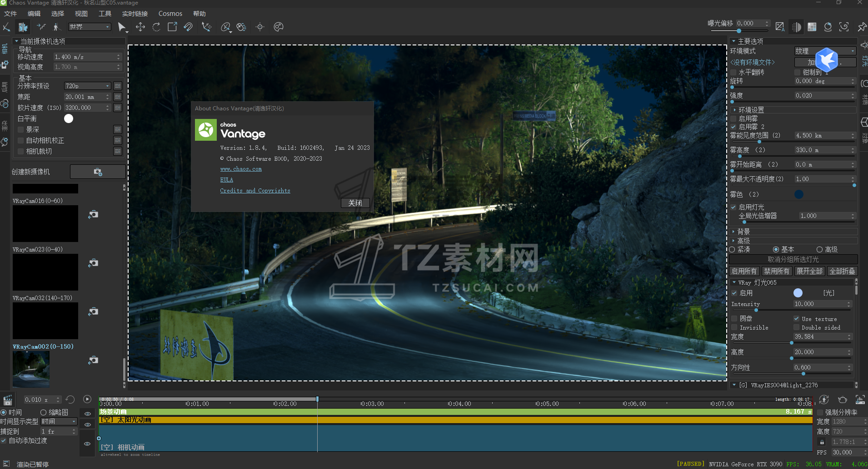
Task: Click the rotate tool in toolbar
Action: pyautogui.click(x=156, y=27)
